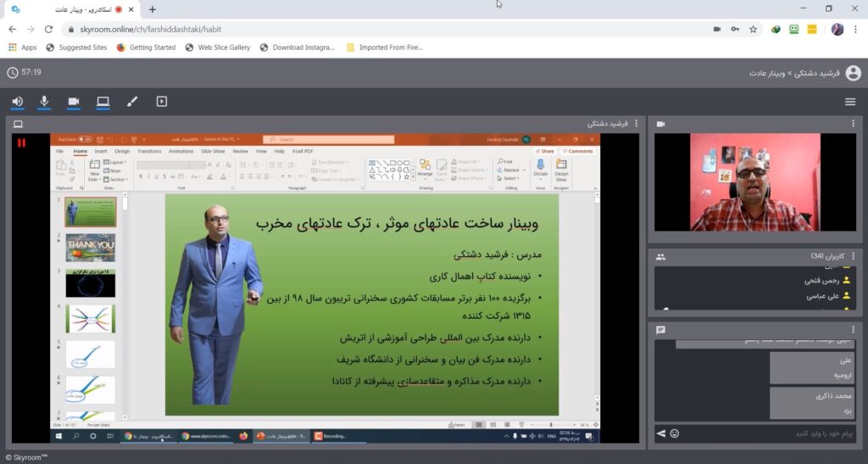The image size is (868, 464).
Task: Open the PowerPoint File menu
Action: (x=60, y=151)
